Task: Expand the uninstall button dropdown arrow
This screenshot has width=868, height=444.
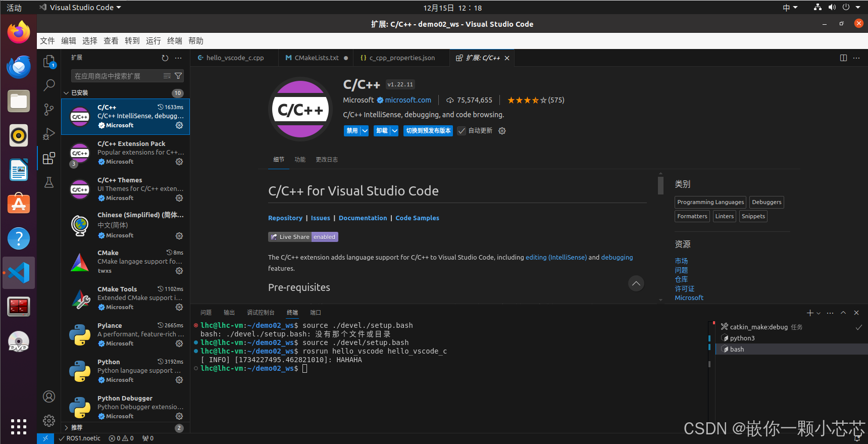Action: click(x=394, y=131)
